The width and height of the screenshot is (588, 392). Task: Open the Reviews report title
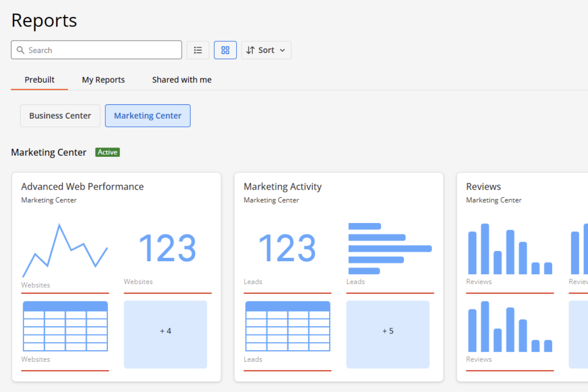tap(484, 187)
